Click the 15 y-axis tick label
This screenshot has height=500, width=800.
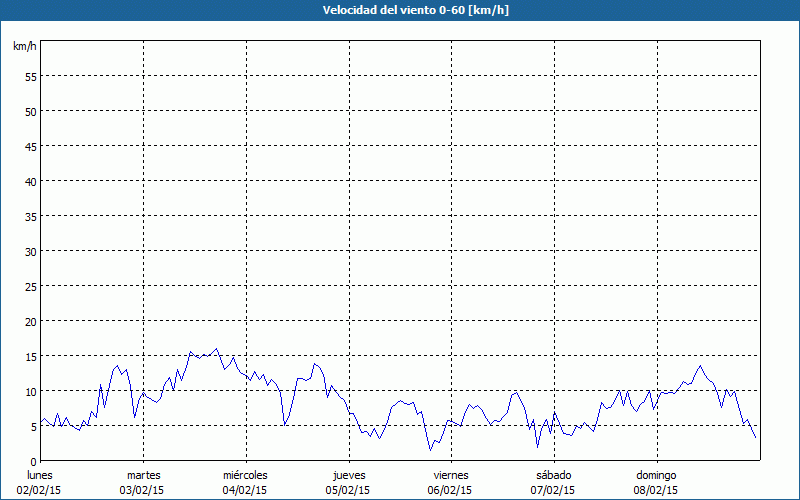coord(30,356)
